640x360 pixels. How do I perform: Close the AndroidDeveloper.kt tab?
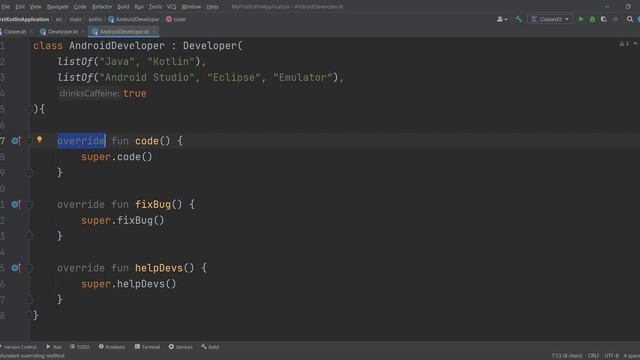pyautogui.click(x=154, y=31)
